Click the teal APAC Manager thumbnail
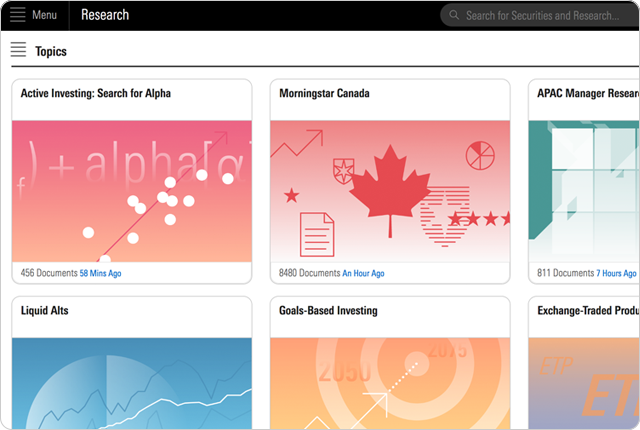This screenshot has height=430, width=640. 583,191
